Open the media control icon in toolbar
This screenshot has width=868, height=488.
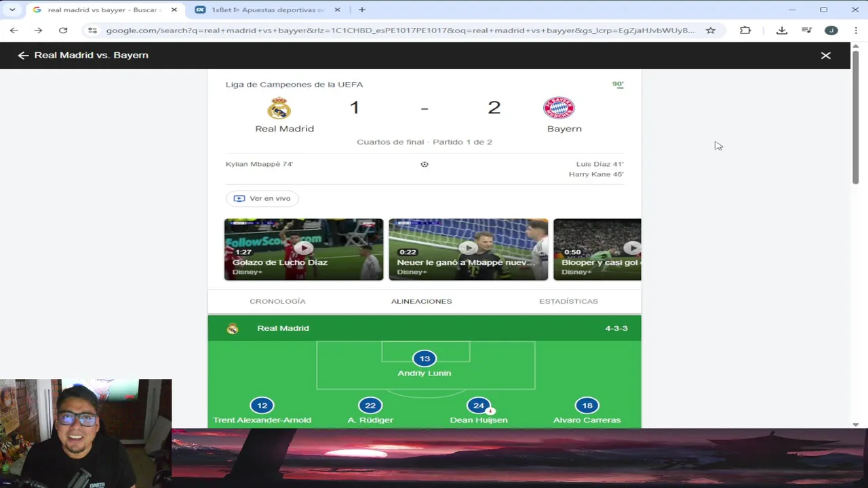click(x=806, y=30)
